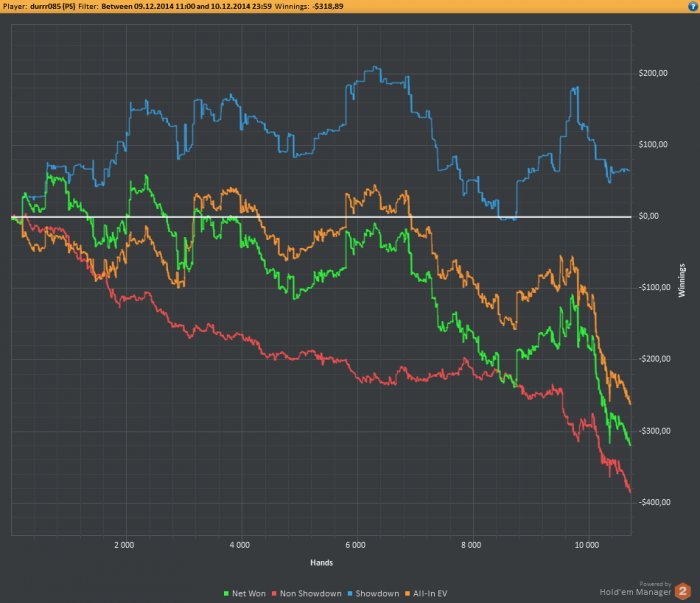Click the -$400,00 axis label
The height and width of the screenshot is (603, 700).
click(x=654, y=503)
